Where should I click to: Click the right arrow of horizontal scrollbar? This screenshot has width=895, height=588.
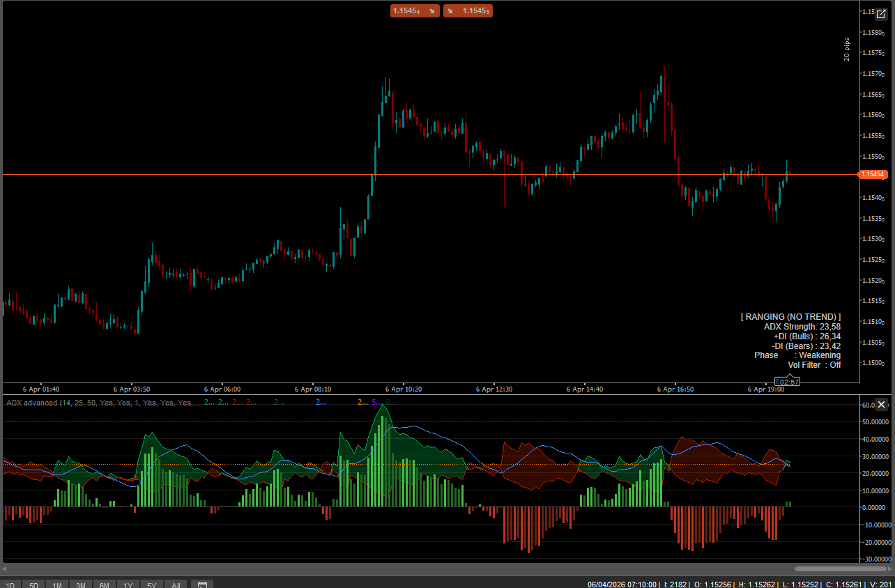[890, 569]
